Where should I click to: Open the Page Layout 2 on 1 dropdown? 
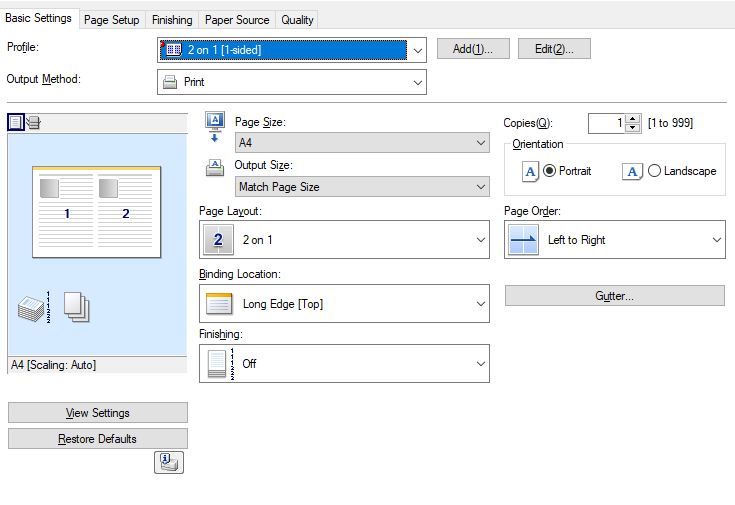point(345,240)
